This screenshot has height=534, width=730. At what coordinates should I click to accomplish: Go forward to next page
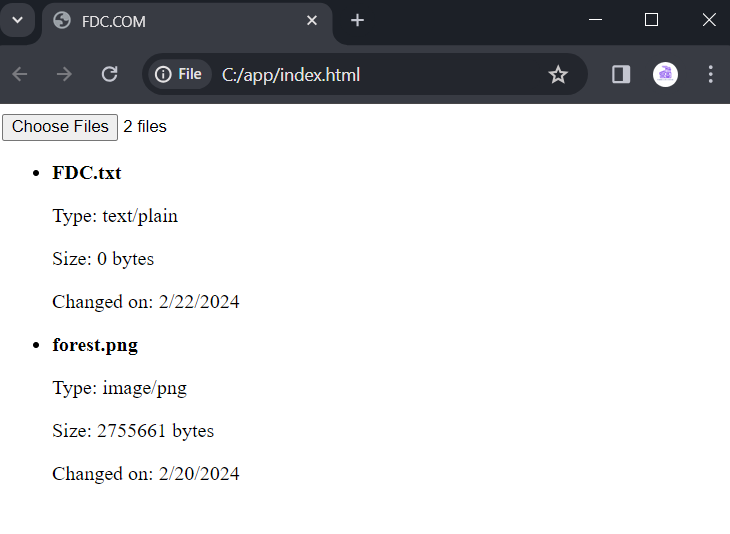click(x=65, y=74)
